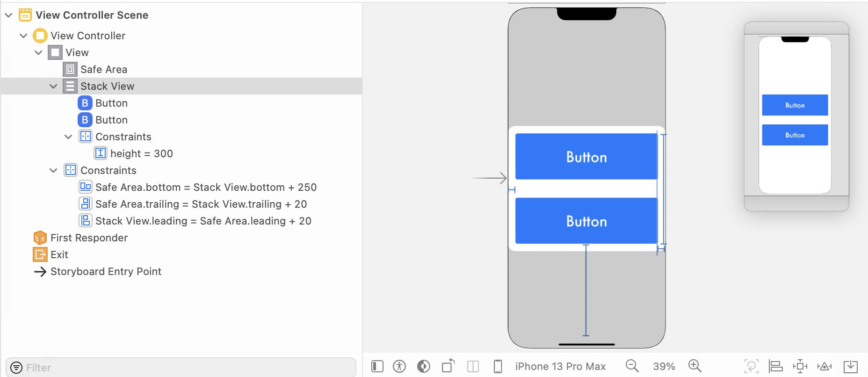The height and width of the screenshot is (377, 868).
Task: Toggle appearance (light/dark) canvas button
Action: point(424,366)
